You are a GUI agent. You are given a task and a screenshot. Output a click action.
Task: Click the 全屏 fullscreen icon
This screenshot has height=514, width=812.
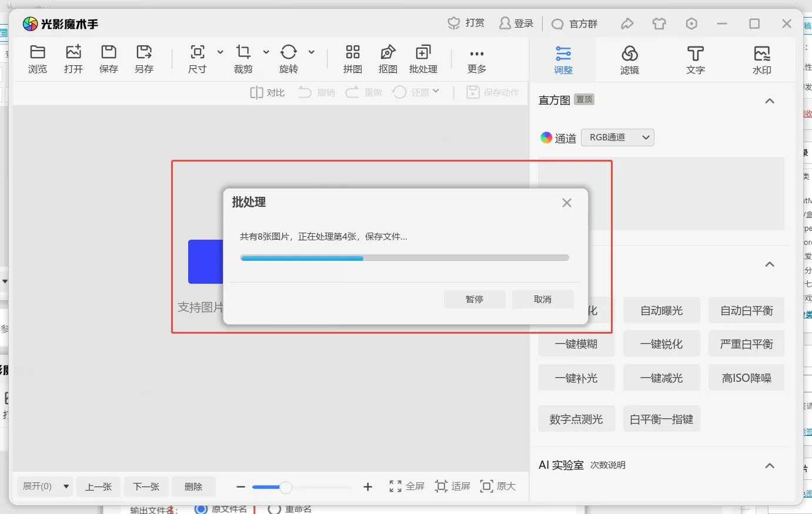click(396, 486)
